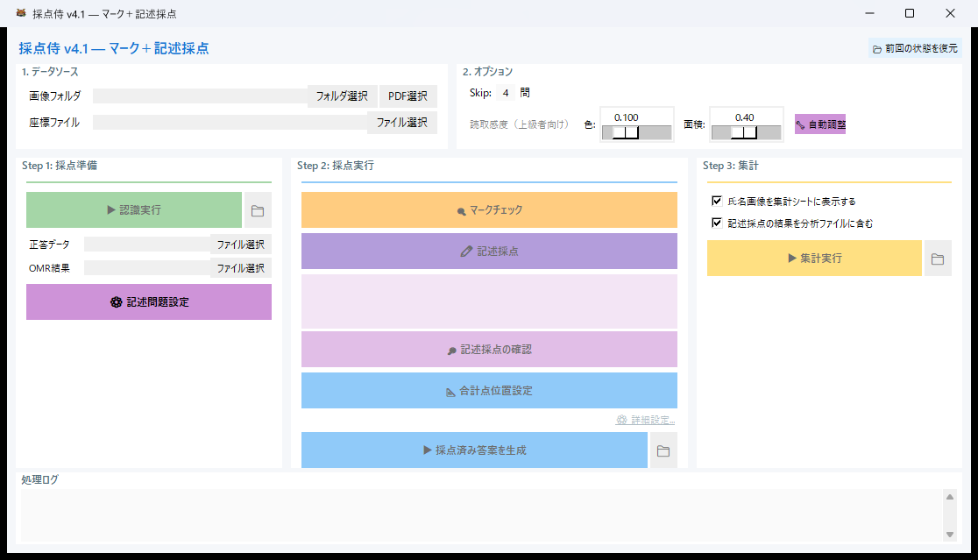The height and width of the screenshot is (560, 978).
Task: Uncheck 氏名画像を集計シートに表示する
Action: [717, 201]
